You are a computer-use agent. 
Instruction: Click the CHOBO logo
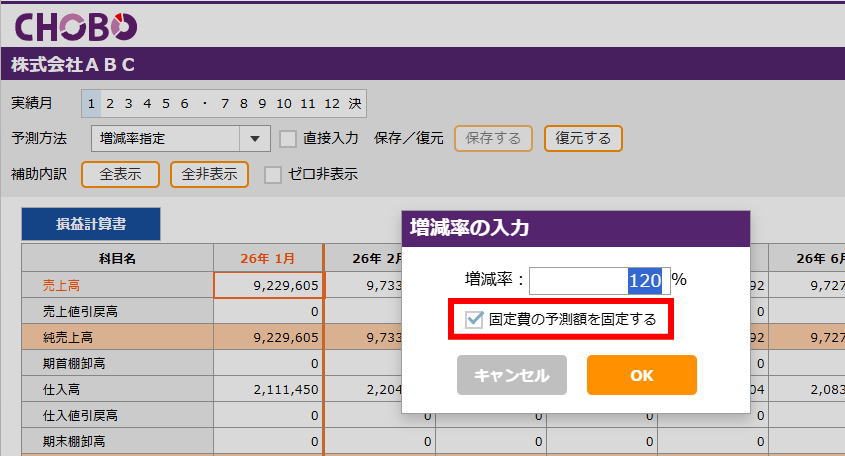[76, 26]
